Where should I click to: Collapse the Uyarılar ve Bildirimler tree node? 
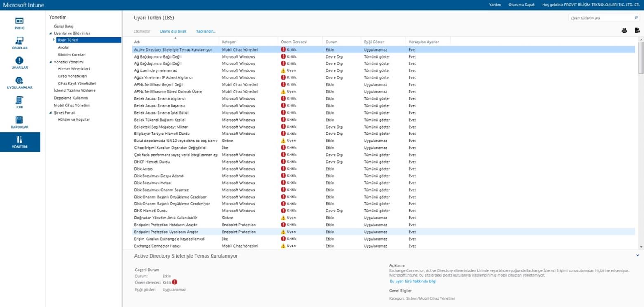[x=50, y=33]
